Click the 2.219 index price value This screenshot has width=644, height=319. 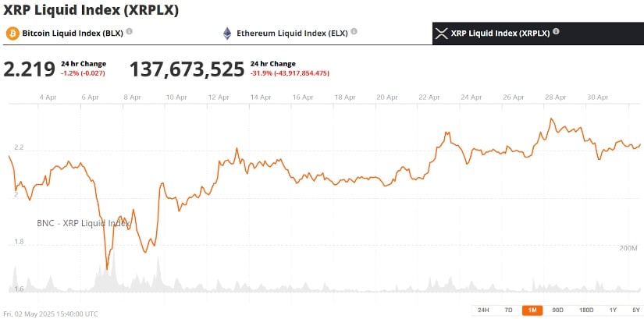30,69
